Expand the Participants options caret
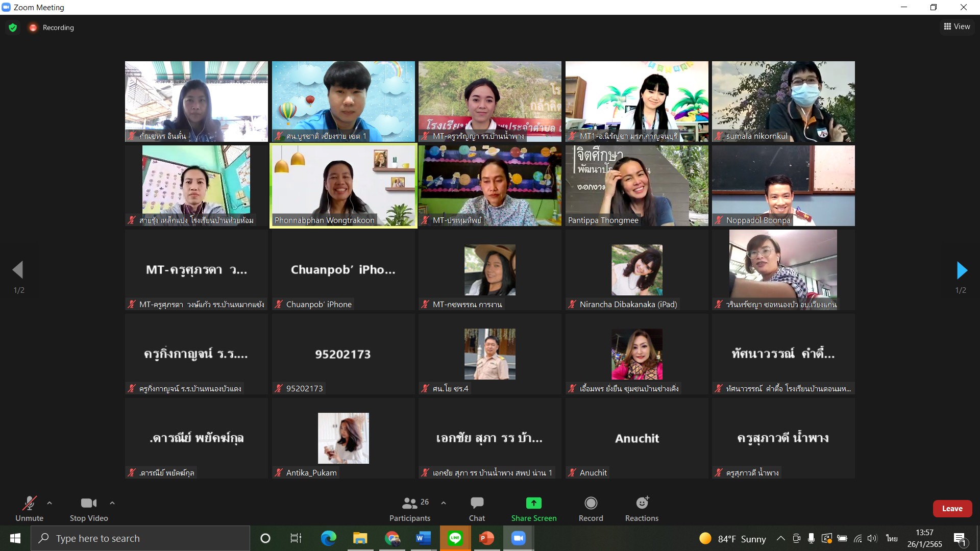Image resolution: width=980 pixels, height=551 pixels. 444,503
